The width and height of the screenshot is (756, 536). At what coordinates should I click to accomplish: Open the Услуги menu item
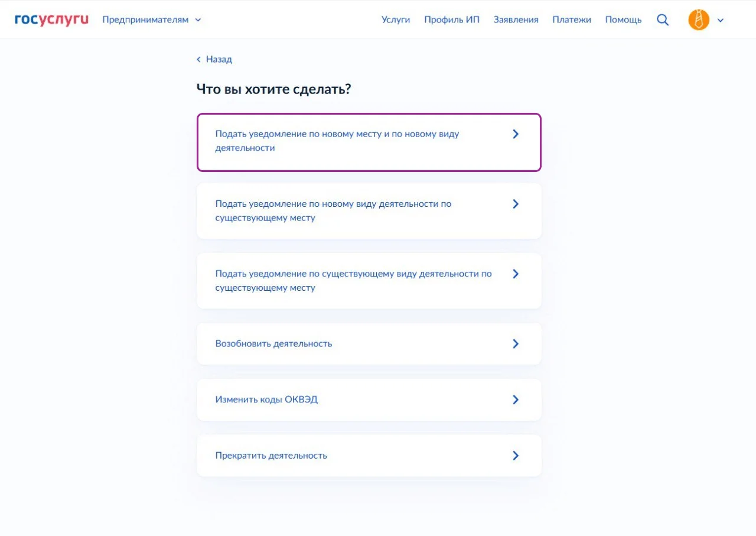pyautogui.click(x=396, y=20)
